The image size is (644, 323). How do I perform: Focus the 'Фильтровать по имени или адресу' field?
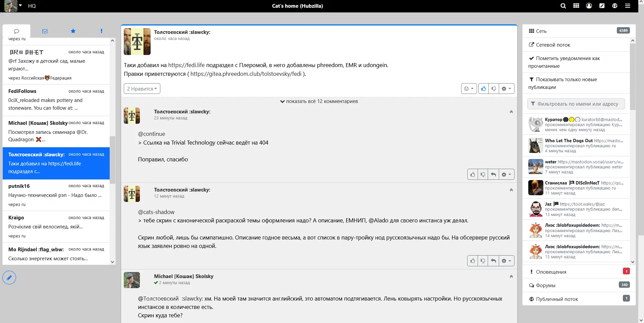click(576, 104)
